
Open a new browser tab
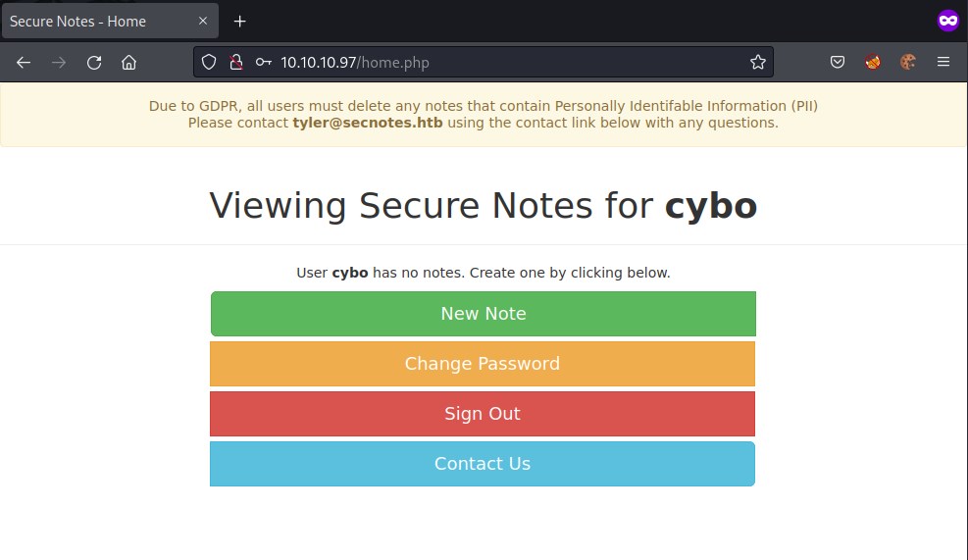tap(240, 21)
